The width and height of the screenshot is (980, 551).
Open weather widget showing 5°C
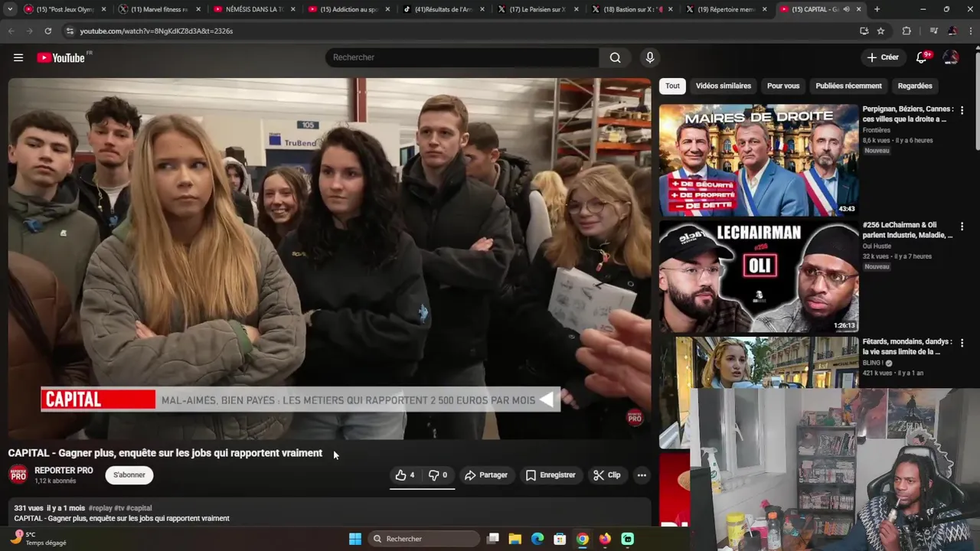tap(37, 539)
